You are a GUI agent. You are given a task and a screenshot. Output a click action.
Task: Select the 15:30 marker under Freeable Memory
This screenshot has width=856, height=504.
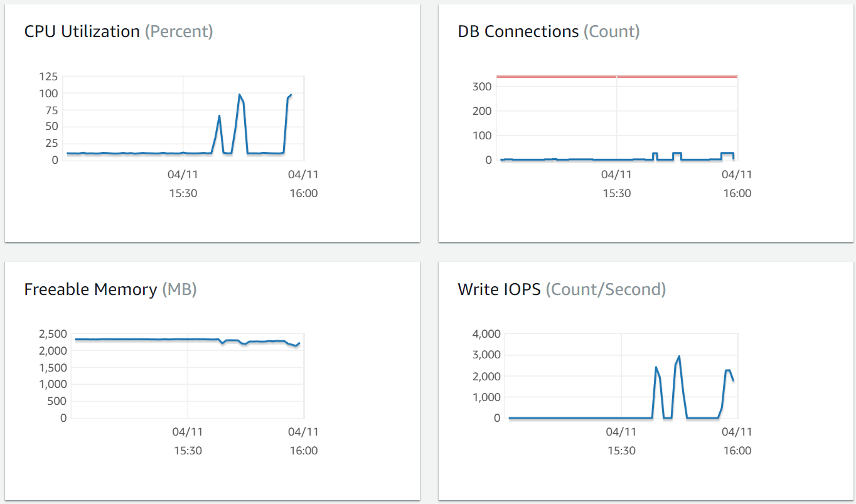[x=188, y=451]
